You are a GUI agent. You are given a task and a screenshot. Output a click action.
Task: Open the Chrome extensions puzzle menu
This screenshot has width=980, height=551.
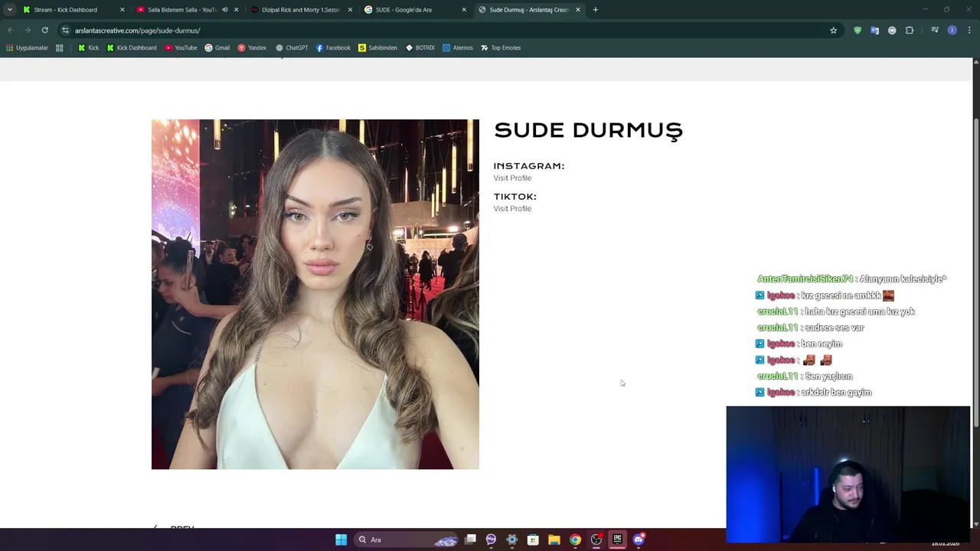click(910, 31)
